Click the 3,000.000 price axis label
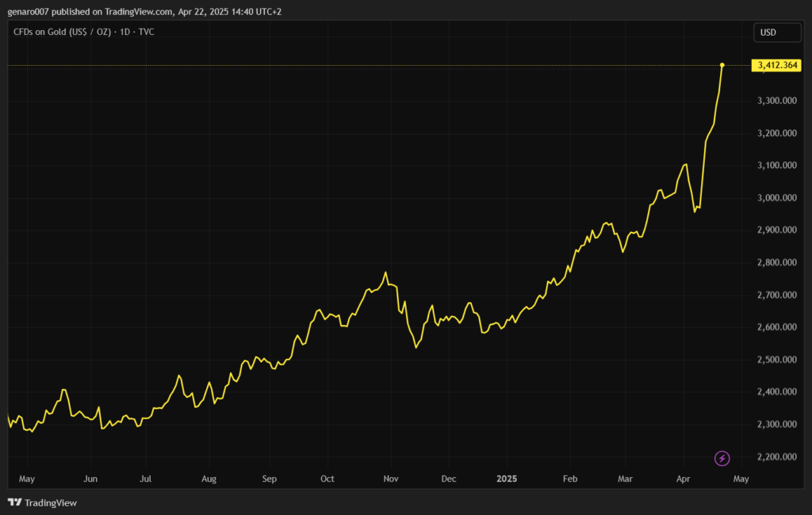 click(x=777, y=198)
